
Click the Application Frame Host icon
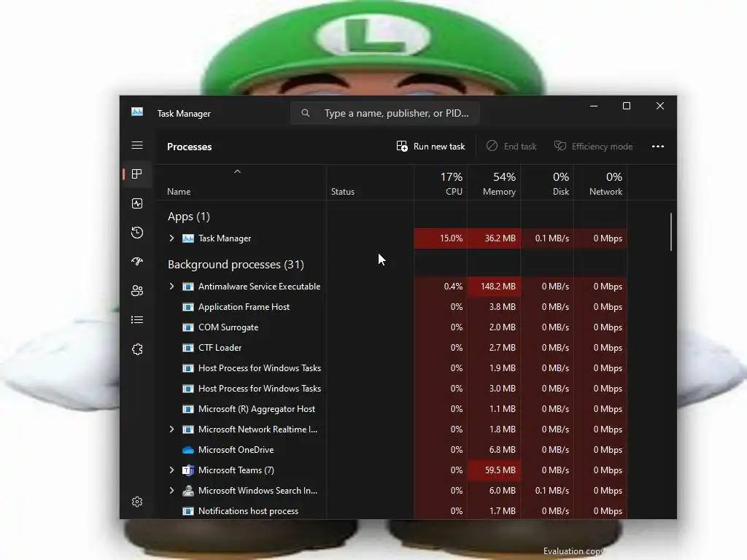coord(188,307)
